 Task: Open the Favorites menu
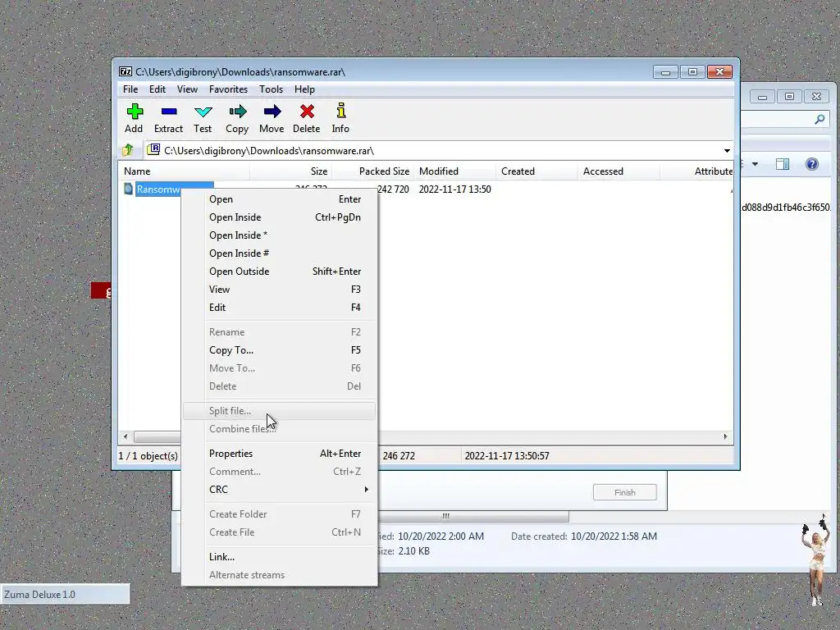tap(228, 89)
